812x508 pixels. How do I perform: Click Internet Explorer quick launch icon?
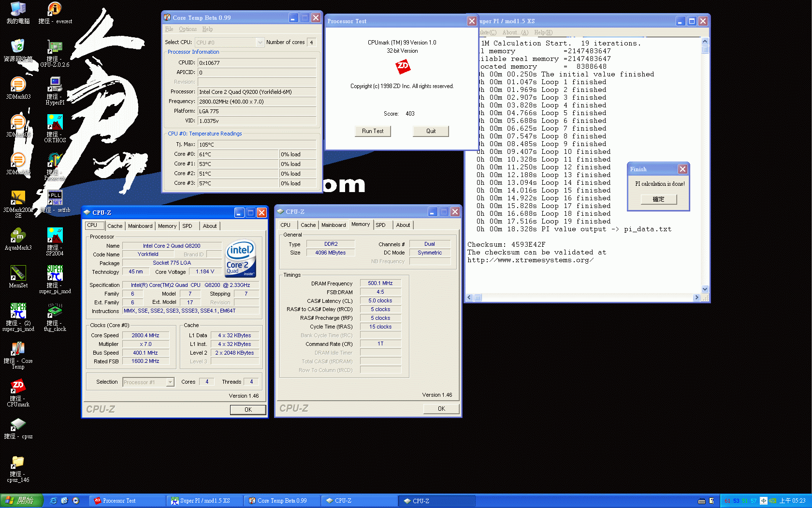point(53,501)
